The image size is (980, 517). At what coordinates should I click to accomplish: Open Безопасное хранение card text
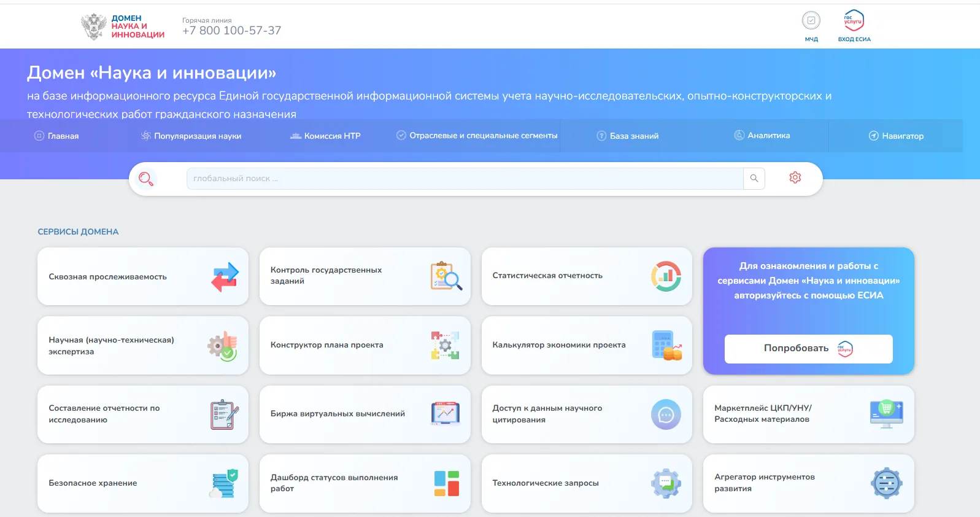(x=93, y=483)
